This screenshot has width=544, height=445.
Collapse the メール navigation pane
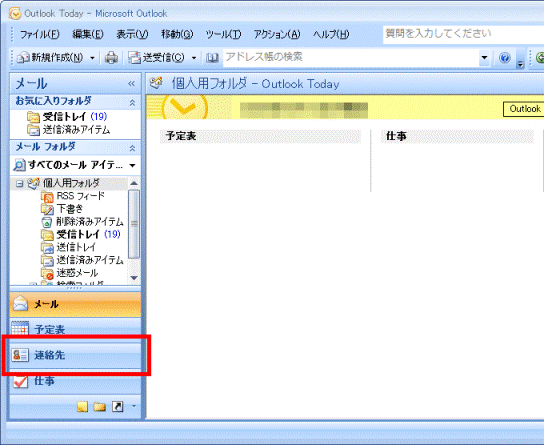click(131, 84)
